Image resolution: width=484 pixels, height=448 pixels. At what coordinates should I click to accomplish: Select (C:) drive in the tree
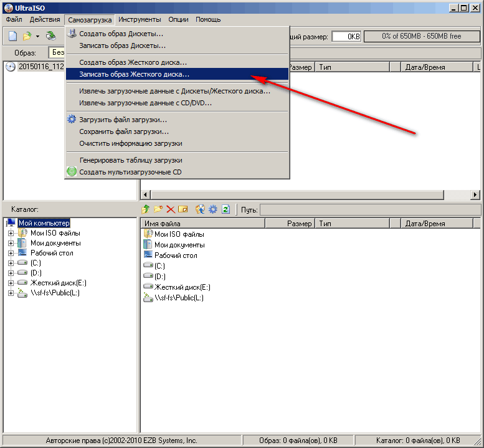[x=36, y=263]
